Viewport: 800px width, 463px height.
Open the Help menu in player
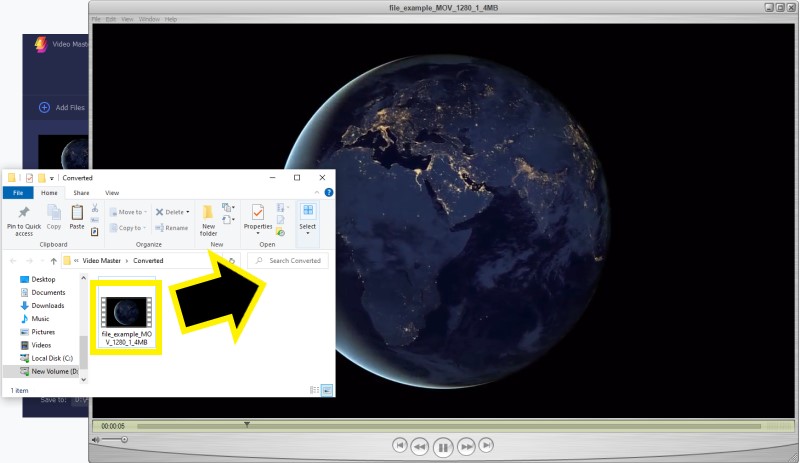(170, 19)
